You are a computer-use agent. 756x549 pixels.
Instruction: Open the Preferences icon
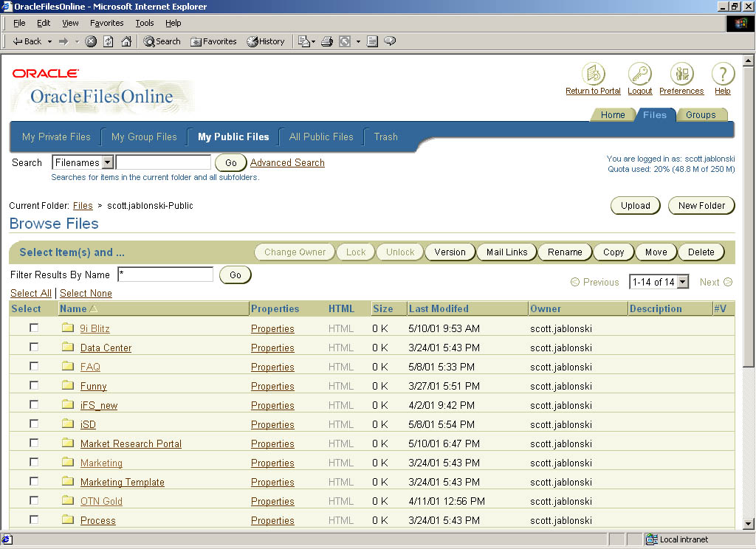point(681,75)
